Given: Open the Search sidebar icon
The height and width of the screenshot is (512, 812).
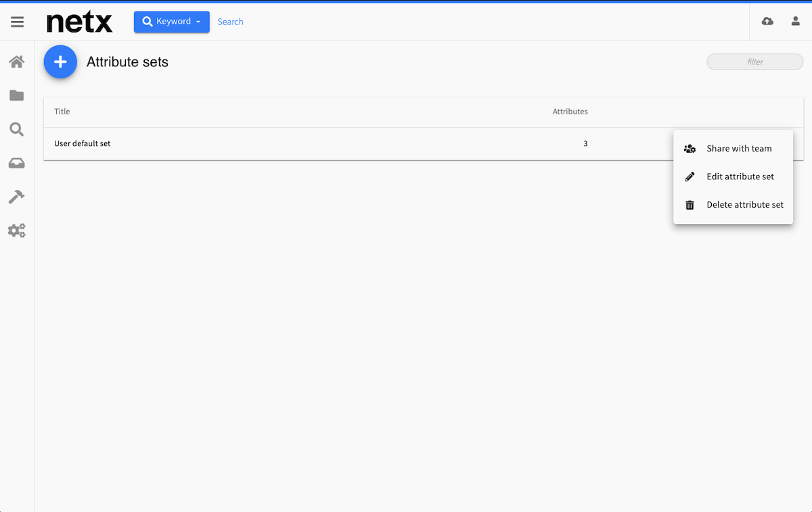Looking at the screenshot, I should 17,129.
